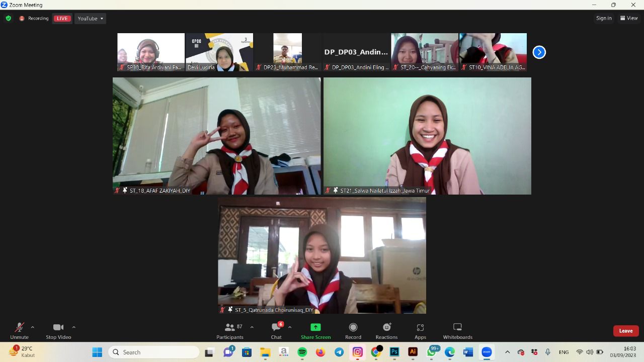The width and height of the screenshot is (644, 362).
Task: Open Whiteboards
Action: (x=457, y=331)
